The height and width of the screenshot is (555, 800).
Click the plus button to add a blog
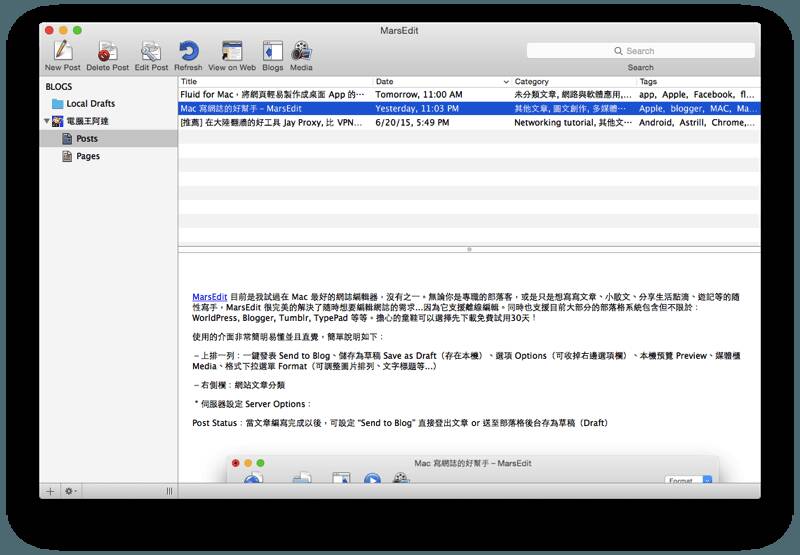pos(50,491)
